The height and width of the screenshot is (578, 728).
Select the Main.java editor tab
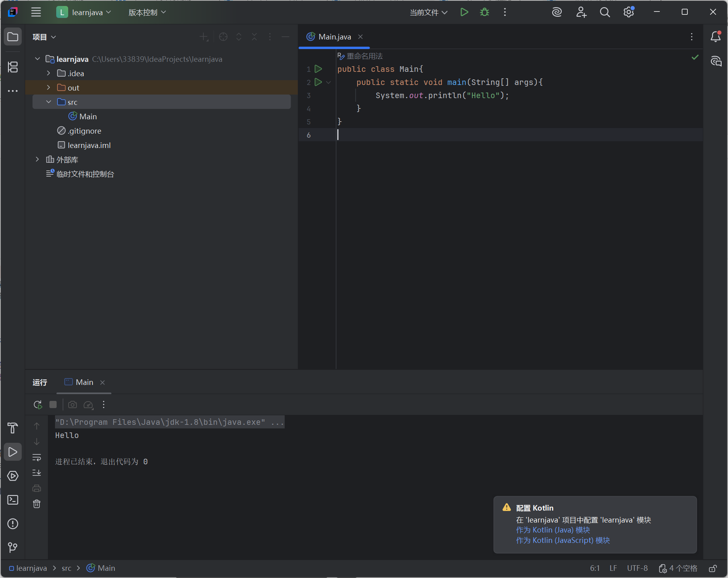pos(334,37)
